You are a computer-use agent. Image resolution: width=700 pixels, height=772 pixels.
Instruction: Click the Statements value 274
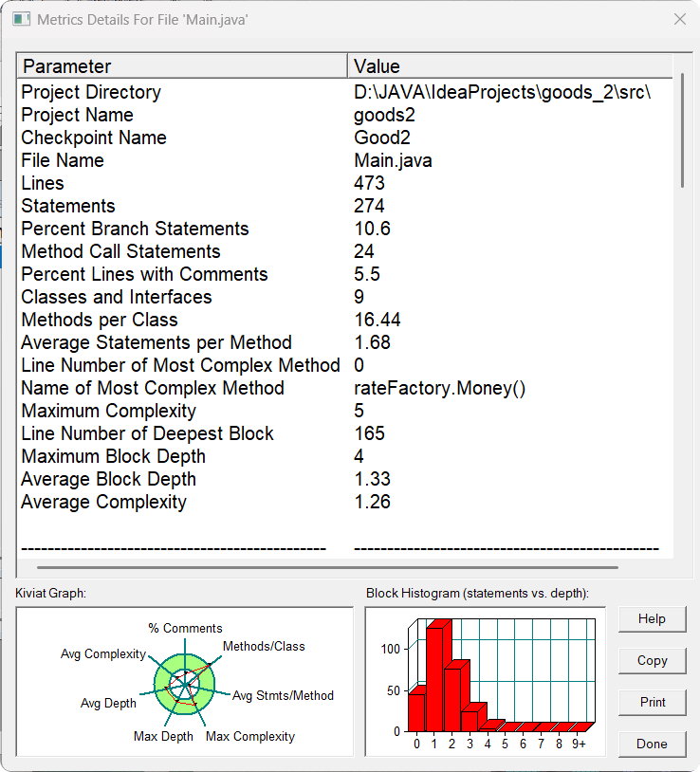[369, 206]
